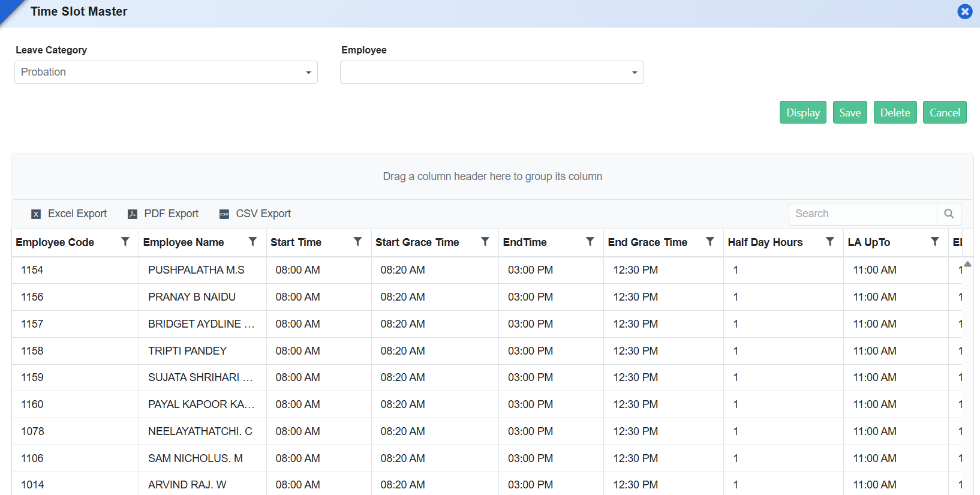Screen dimensions: 980x495
Task: Click the grid Search input field
Action: click(x=863, y=214)
